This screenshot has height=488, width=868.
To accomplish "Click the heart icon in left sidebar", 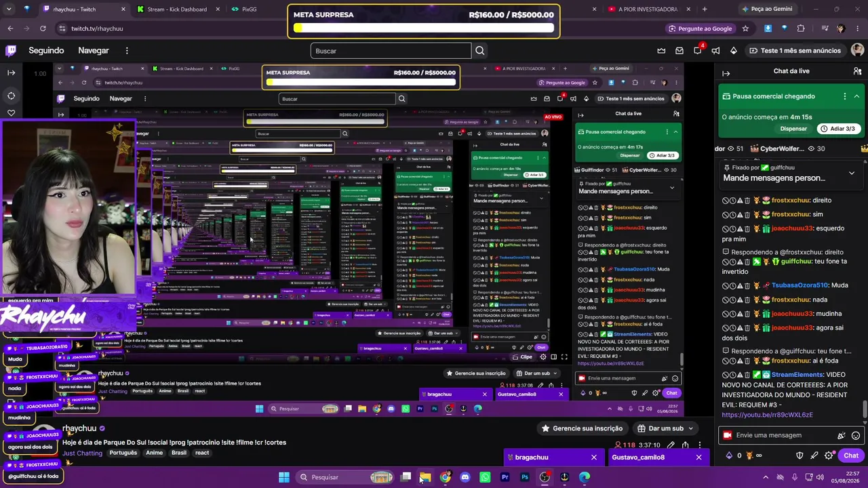I will pos(11,113).
